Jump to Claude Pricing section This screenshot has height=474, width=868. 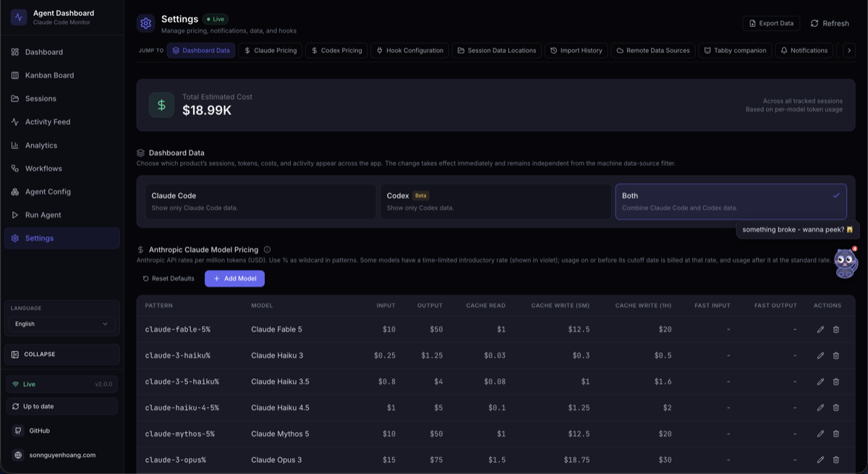(271, 51)
